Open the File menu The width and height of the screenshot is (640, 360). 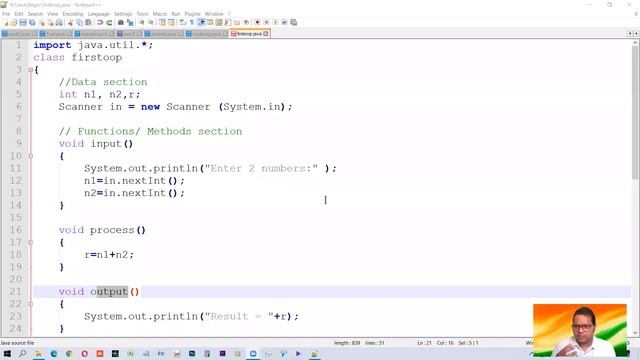[x=6, y=14]
